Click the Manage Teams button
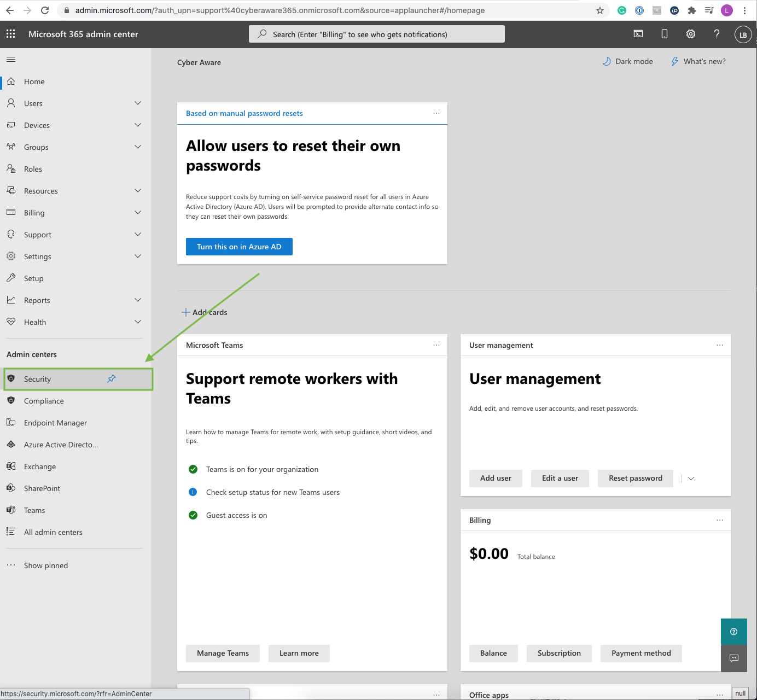757x700 pixels. pos(223,653)
